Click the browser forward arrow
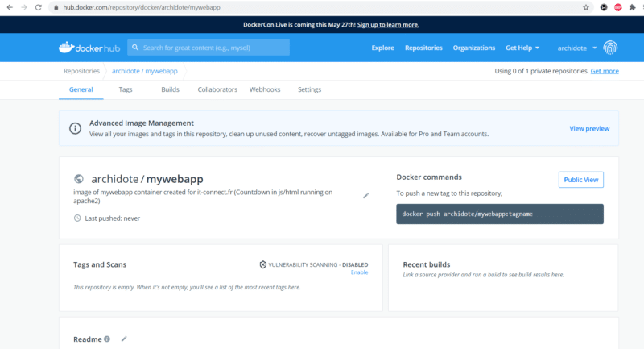Screen dimensions: 644x349 [24, 7]
